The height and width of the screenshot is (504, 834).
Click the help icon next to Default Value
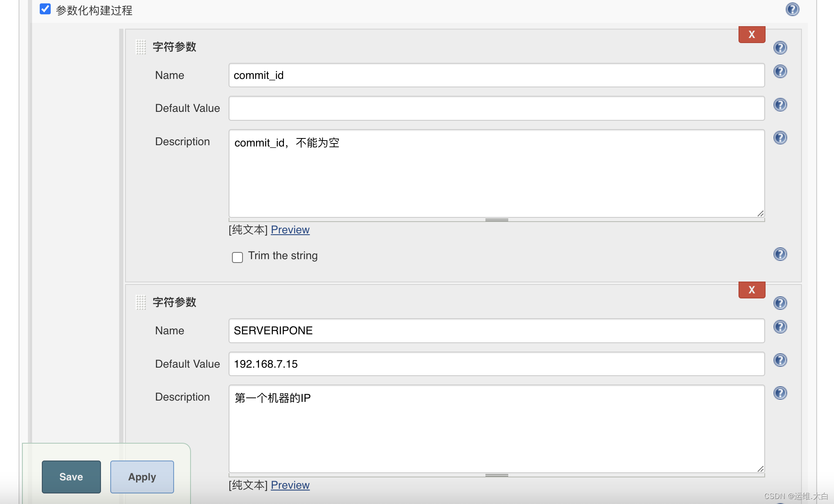click(x=780, y=105)
